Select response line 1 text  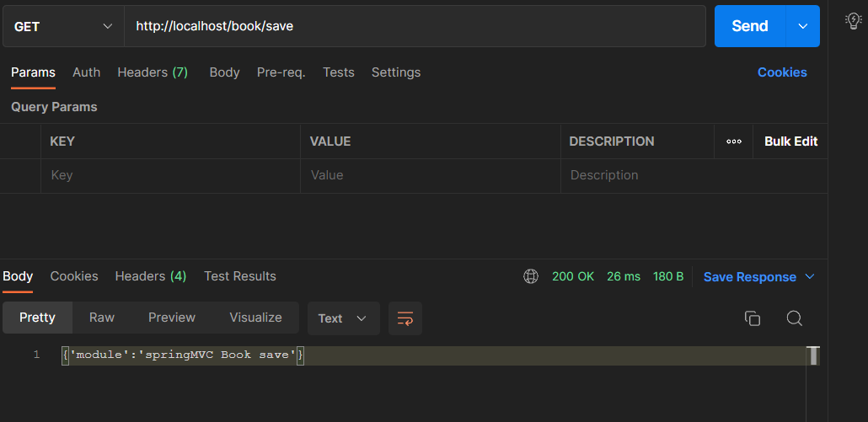click(x=183, y=355)
